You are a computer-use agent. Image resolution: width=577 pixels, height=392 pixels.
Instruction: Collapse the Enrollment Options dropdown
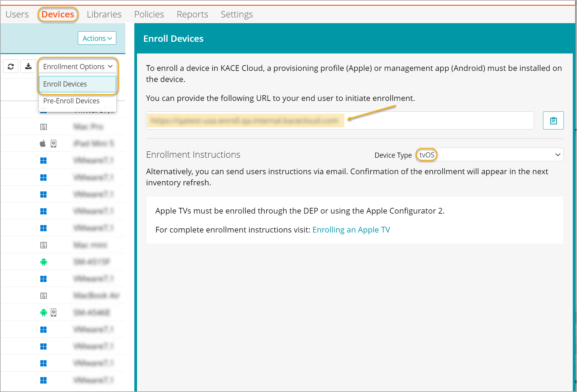click(x=78, y=66)
